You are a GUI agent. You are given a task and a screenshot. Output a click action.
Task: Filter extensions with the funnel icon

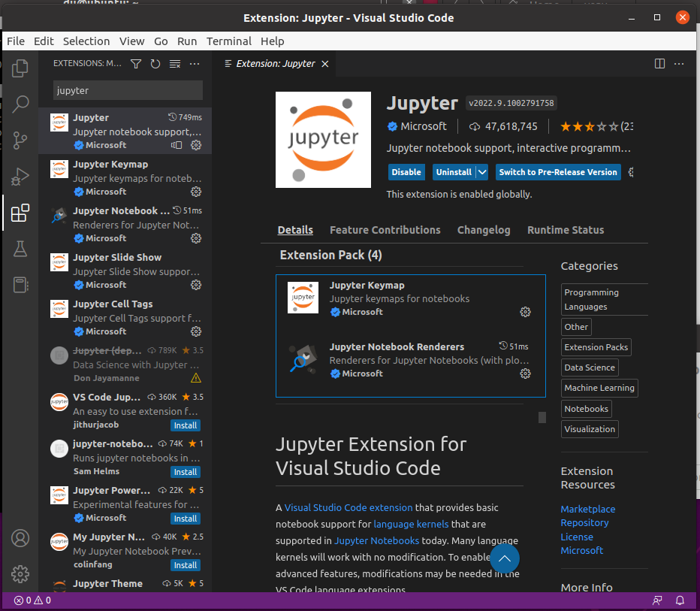(136, 64)
